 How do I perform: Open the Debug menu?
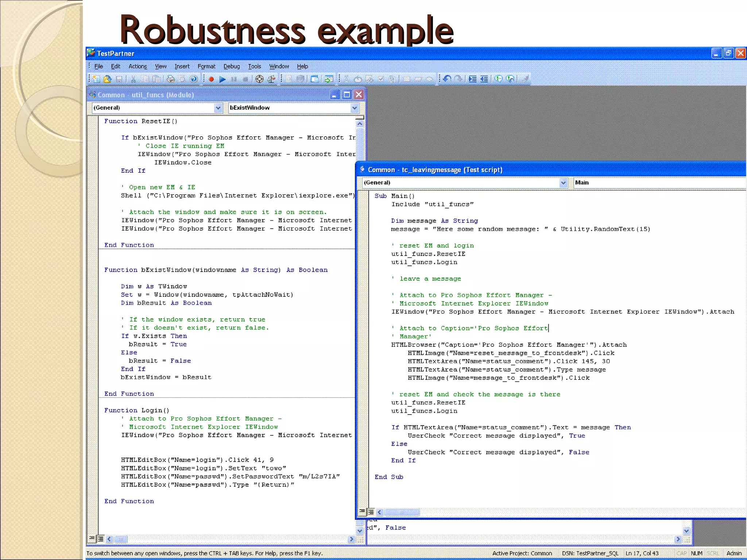point(232,66)
